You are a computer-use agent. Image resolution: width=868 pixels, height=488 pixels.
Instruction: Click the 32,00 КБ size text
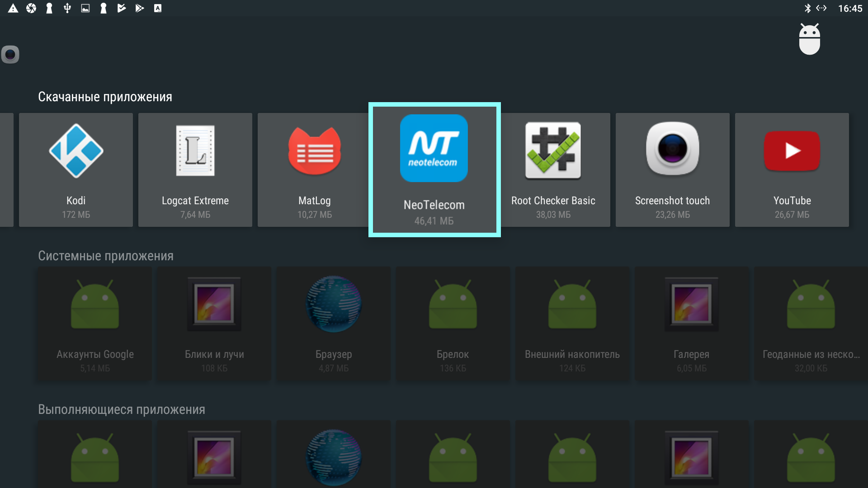(811, 368)
